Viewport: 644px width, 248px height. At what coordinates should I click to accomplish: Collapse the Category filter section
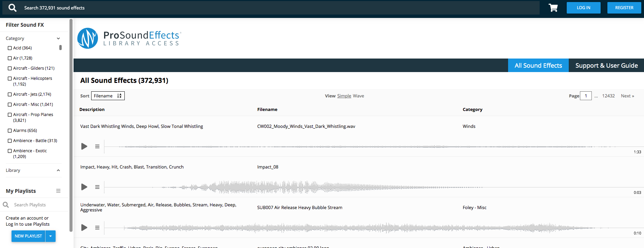point(58,39)
